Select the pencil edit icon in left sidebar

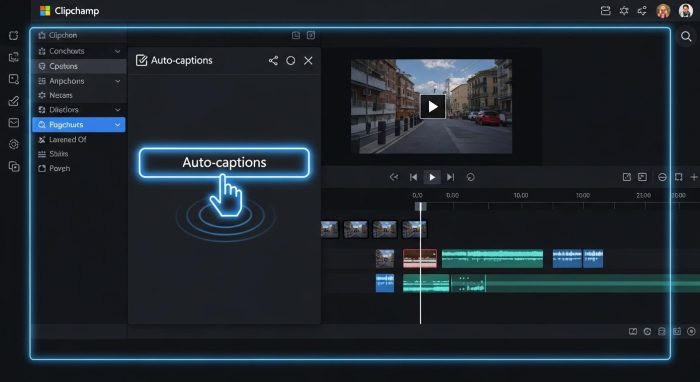pos(14,101)
